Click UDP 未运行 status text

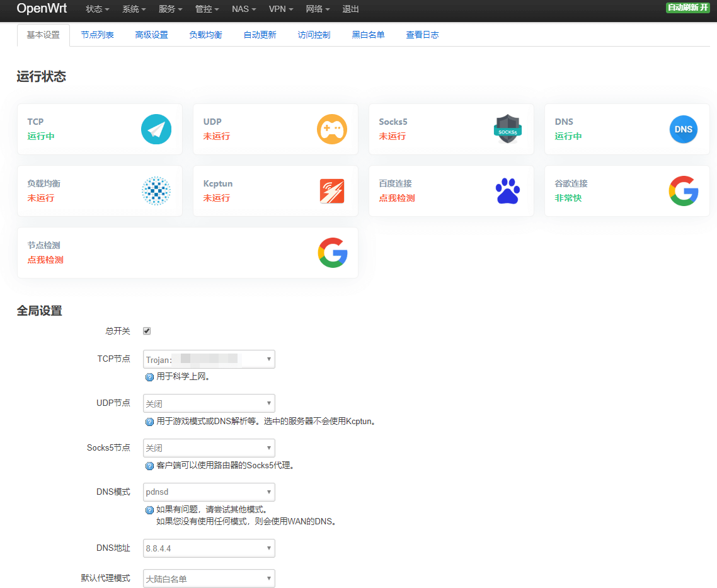[216, 136]
